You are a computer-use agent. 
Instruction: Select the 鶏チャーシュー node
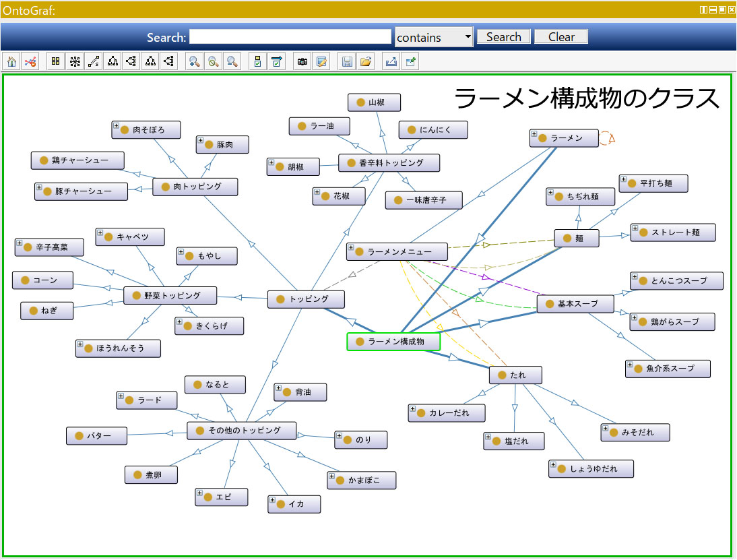(x=77, y=160)
